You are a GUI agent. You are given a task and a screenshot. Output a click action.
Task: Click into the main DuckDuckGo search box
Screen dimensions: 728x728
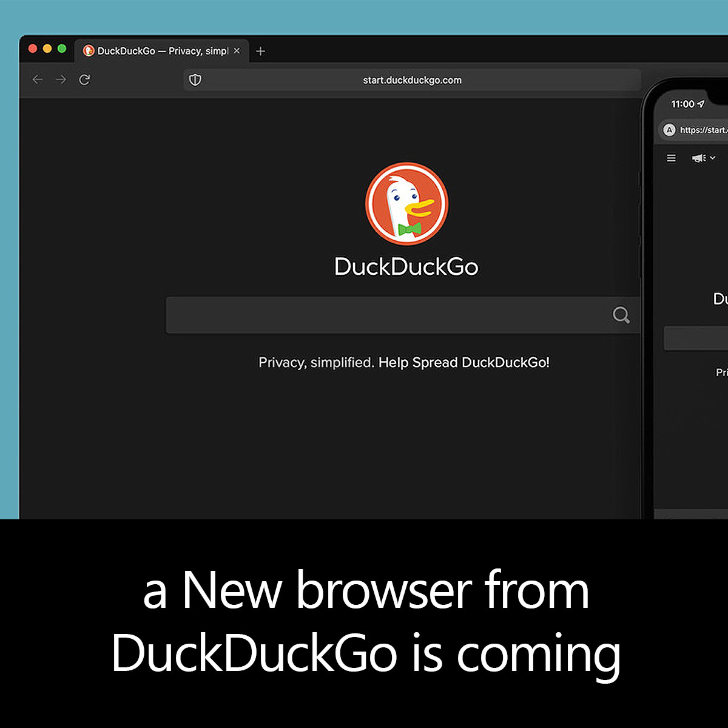(x=388, y=315)
